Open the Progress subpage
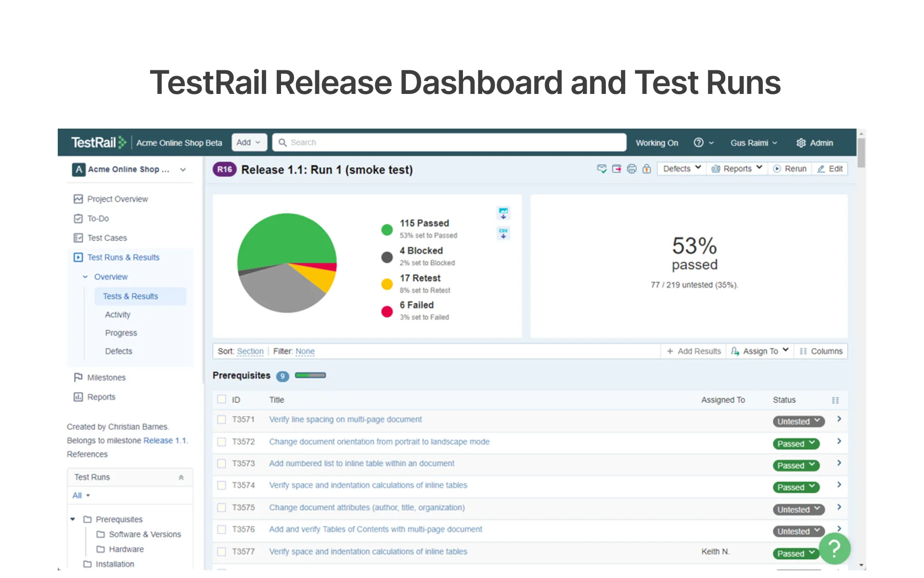 coord(121,333)
